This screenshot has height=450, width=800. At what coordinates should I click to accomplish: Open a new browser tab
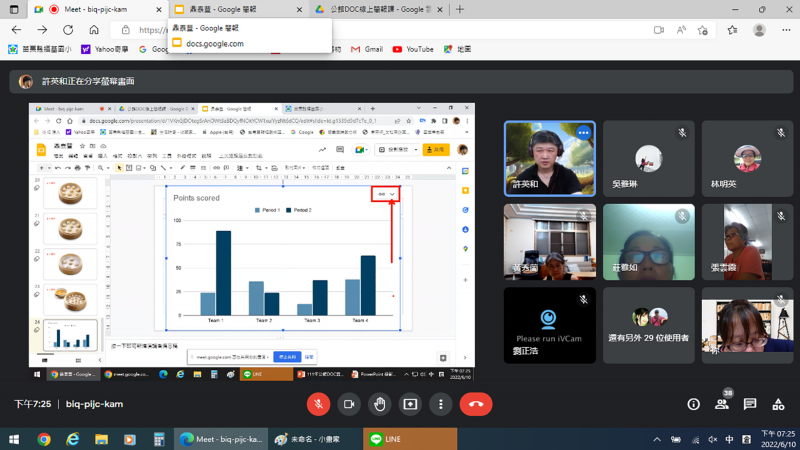[x=460, y=9]
